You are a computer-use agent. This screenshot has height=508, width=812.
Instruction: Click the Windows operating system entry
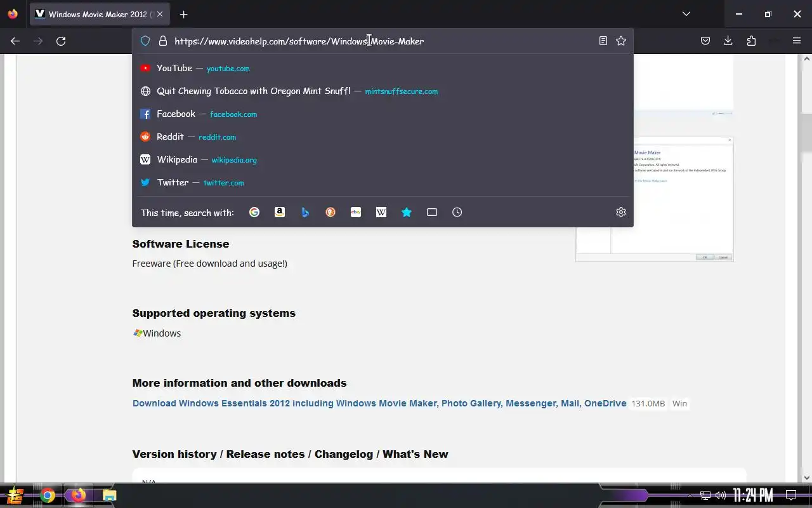coord(157,333)
